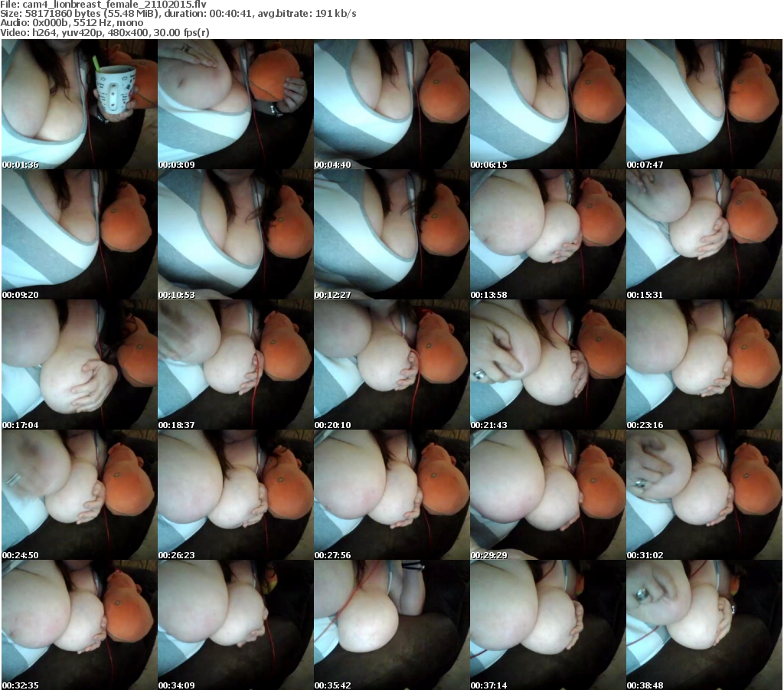784x690 pixels.
Task: Select the thumbnail stamped 00:07:47
Action: (704, 104)
